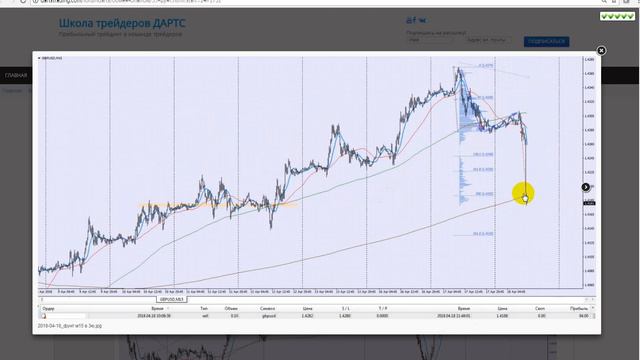Click the order row icon in trade table
Screen dimensions: 640x360
pyautogui.click(x=44, y=316)
